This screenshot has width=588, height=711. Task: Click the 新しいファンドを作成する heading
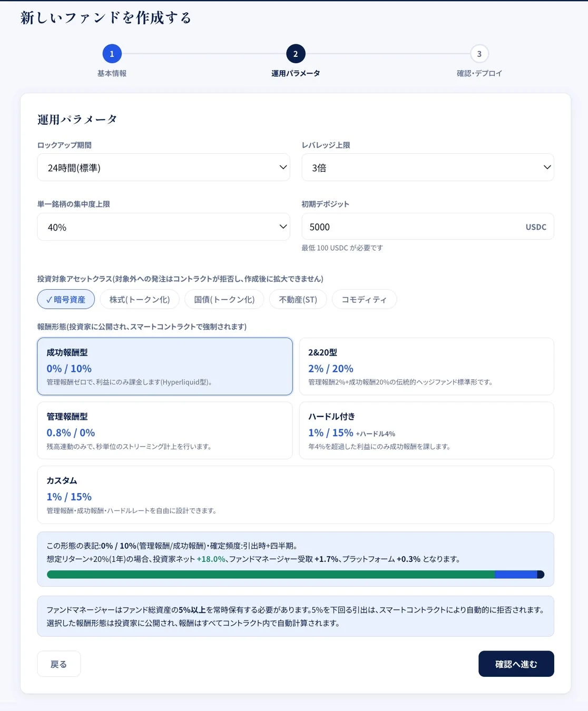point(106,17)
